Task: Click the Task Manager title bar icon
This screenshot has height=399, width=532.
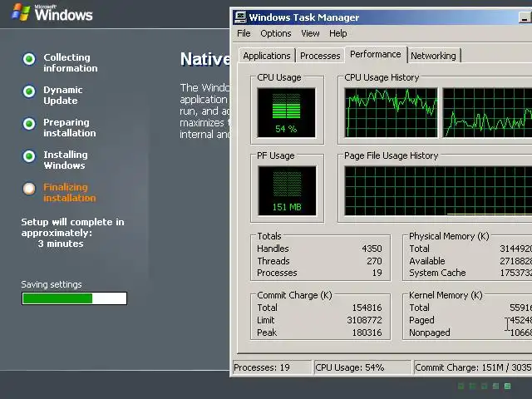Action: (x=240, y=17)
